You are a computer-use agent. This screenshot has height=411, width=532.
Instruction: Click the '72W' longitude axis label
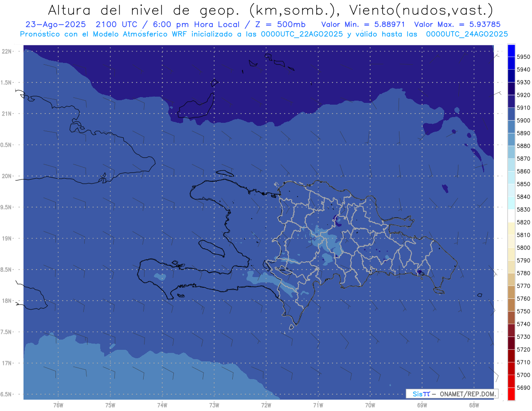266,405
